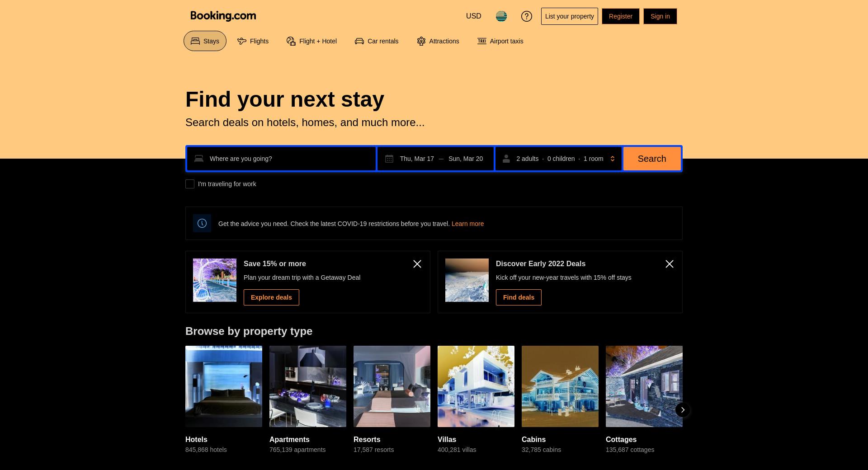Open check-in date Thu, Mar 17
Screen dimensions: 868x470
coord(417,159)
